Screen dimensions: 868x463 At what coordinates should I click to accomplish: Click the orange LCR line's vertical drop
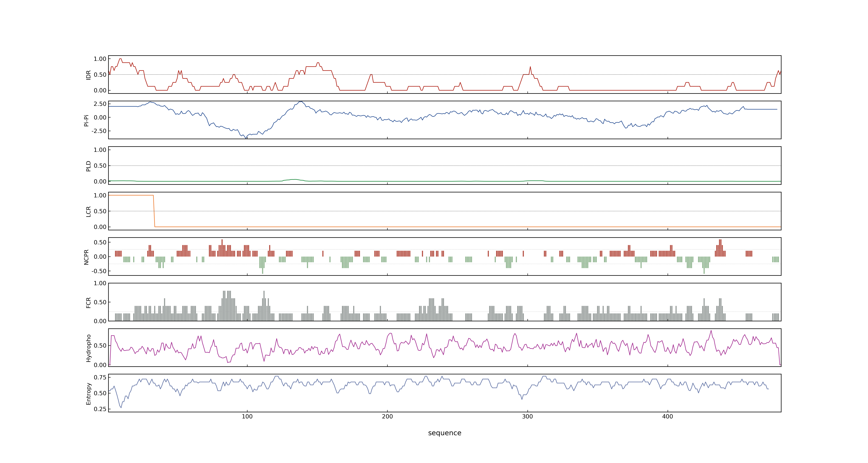154,211
